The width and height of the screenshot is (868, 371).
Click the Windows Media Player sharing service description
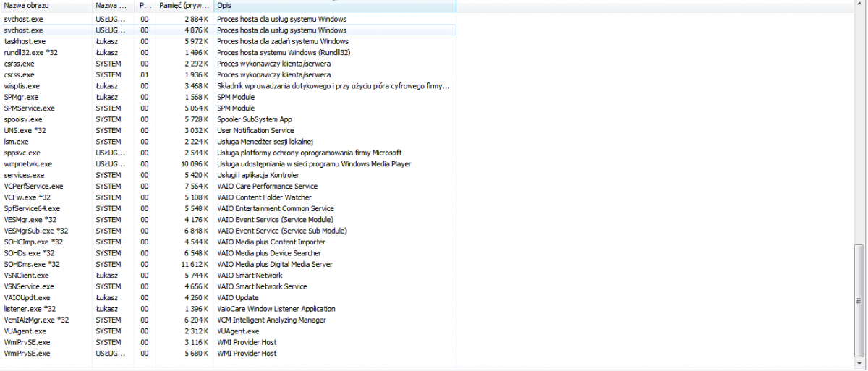314,164
